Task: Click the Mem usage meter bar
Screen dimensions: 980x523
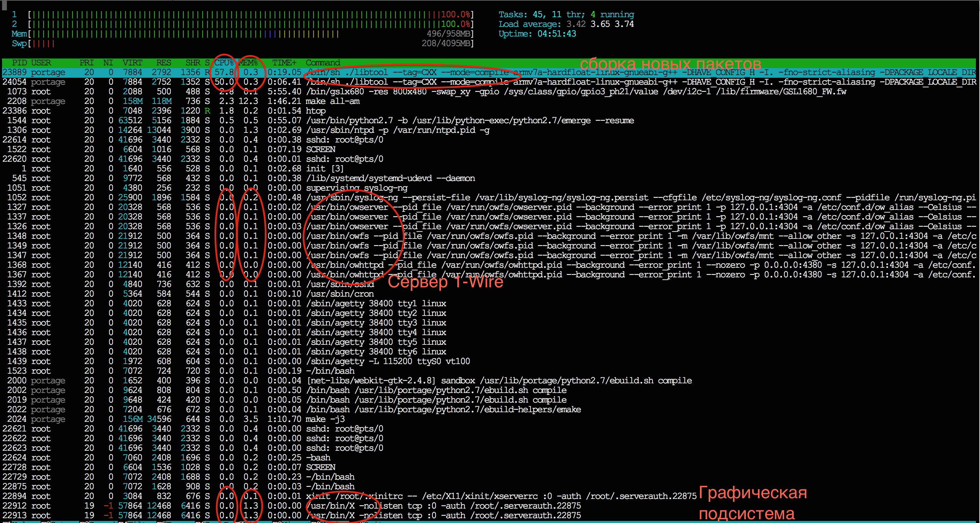Action: tap(251, 34)
